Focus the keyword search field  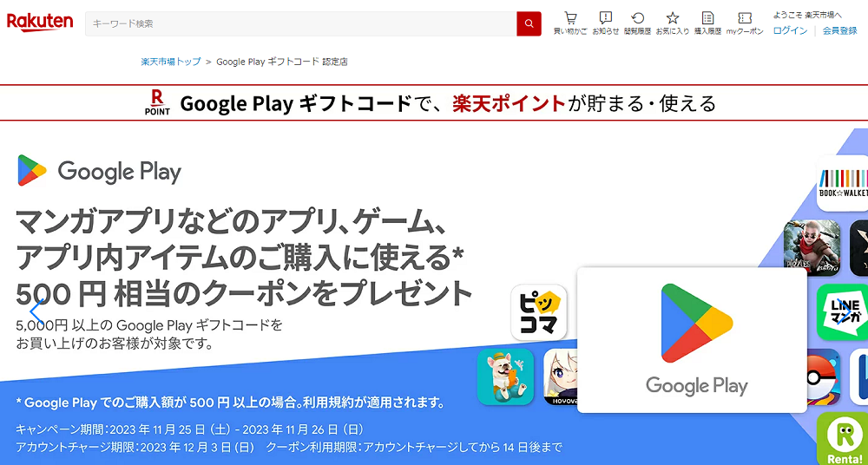point(300,23)
